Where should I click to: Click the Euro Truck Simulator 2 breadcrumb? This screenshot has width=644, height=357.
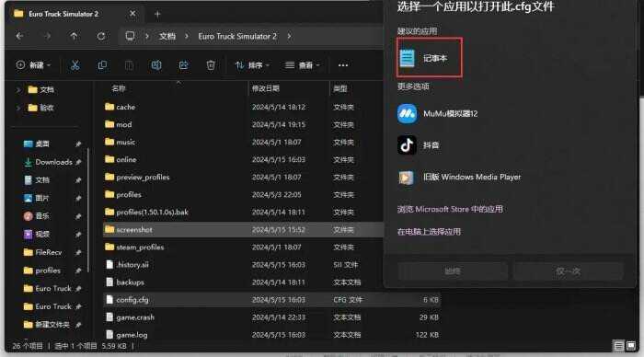point(237,36)
